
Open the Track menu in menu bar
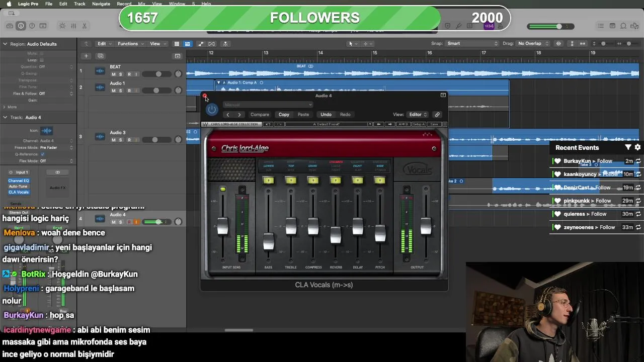(x=79, y=4)
